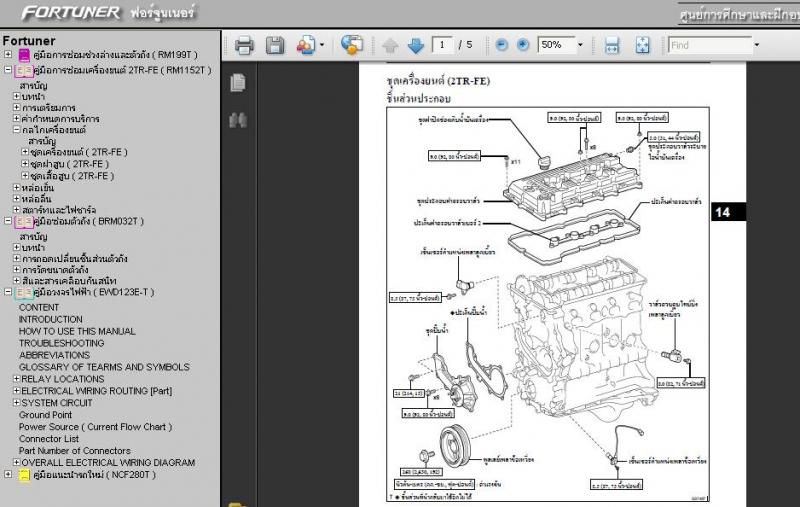This screenshot has height=507, width=800.
Task: Expand the SYSTEM CIRCUIT tree node
Action: [16, 403]
